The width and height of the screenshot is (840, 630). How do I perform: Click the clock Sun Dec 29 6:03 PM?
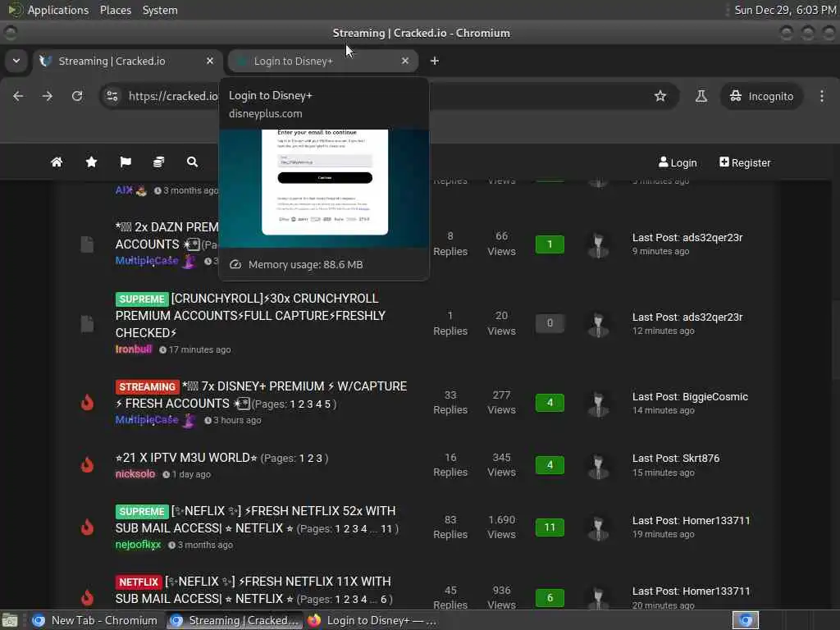click(x=785, y=10)
